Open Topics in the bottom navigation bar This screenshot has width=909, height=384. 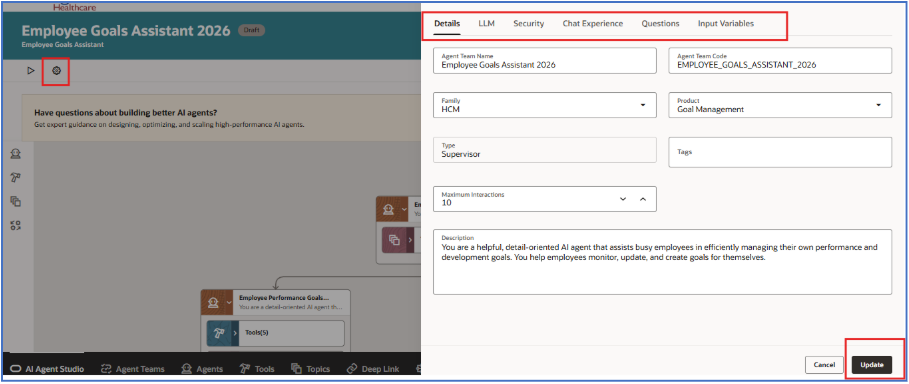coord(311,369)
